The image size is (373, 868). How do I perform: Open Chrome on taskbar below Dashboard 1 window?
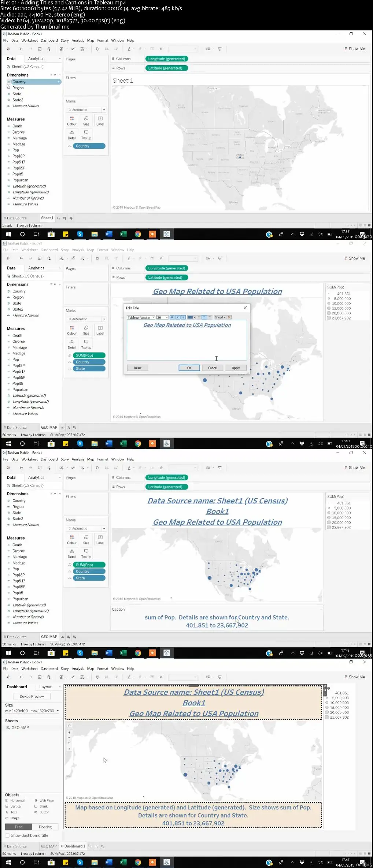coord(138,863)
